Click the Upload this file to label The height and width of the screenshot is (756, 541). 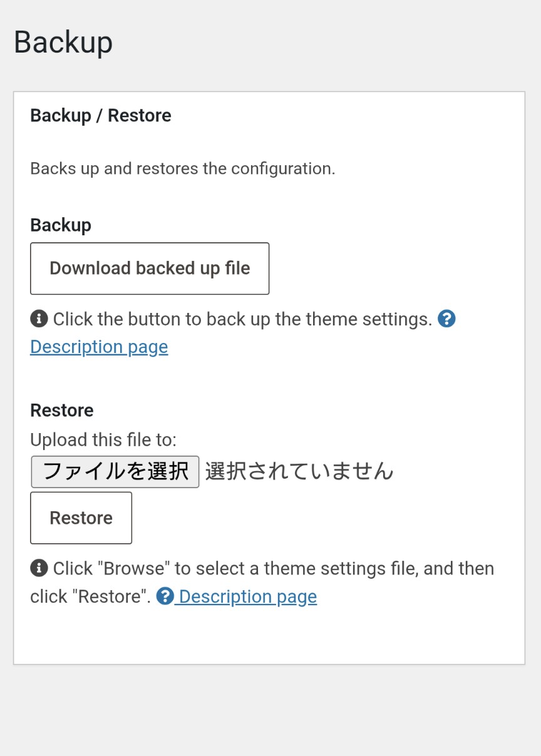click(x=103, y=440)
